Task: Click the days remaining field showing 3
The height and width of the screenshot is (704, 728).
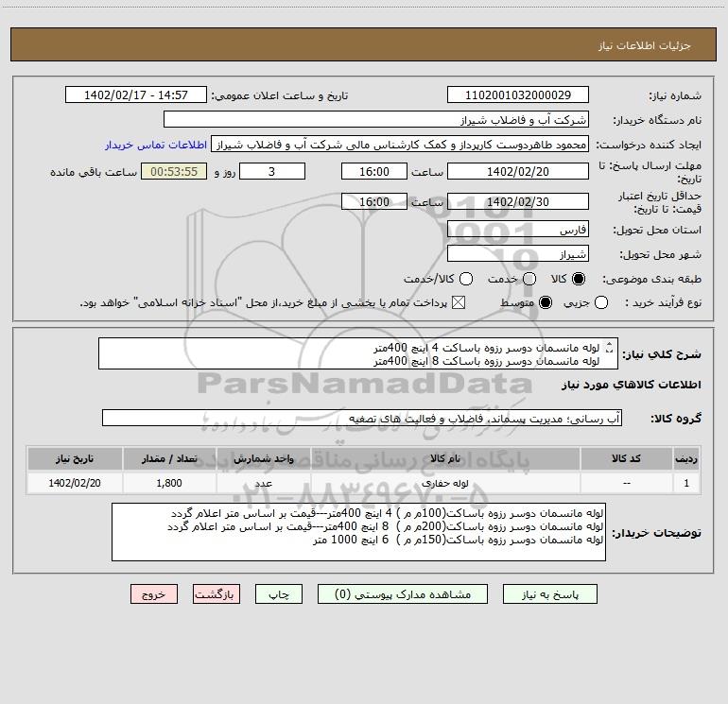Action: pyautogui.click(x=272, y=171)
